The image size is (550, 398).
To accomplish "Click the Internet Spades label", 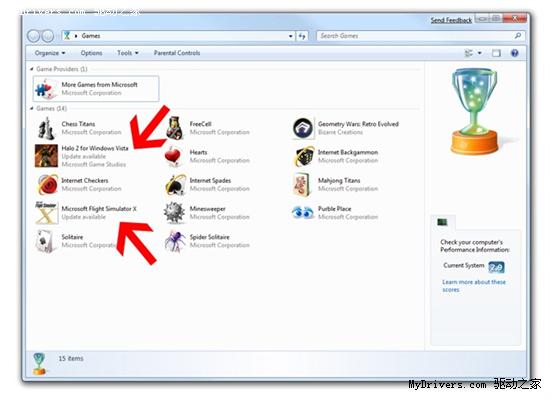I will 210,180.
